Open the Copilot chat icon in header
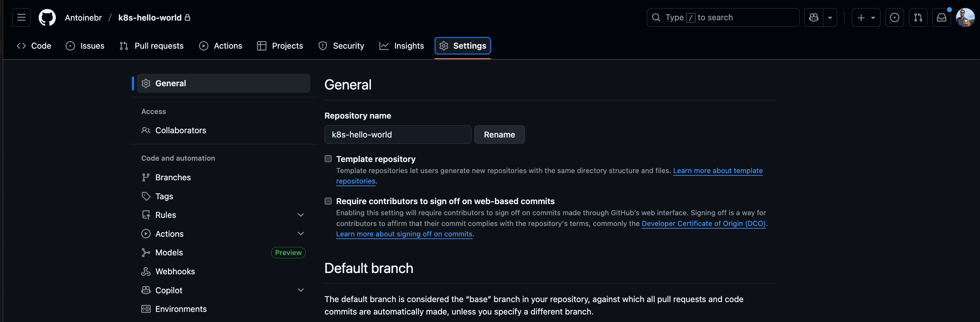980x322 pixels. coord(814,18)
